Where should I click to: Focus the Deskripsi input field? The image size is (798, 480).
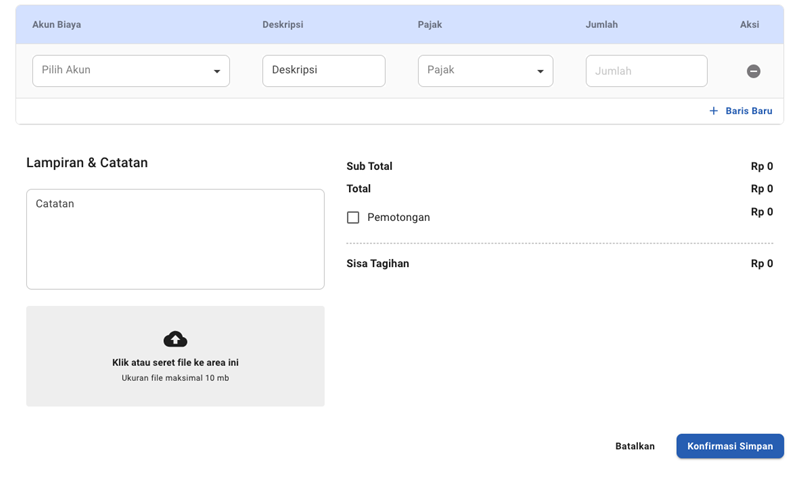[323, 71]
